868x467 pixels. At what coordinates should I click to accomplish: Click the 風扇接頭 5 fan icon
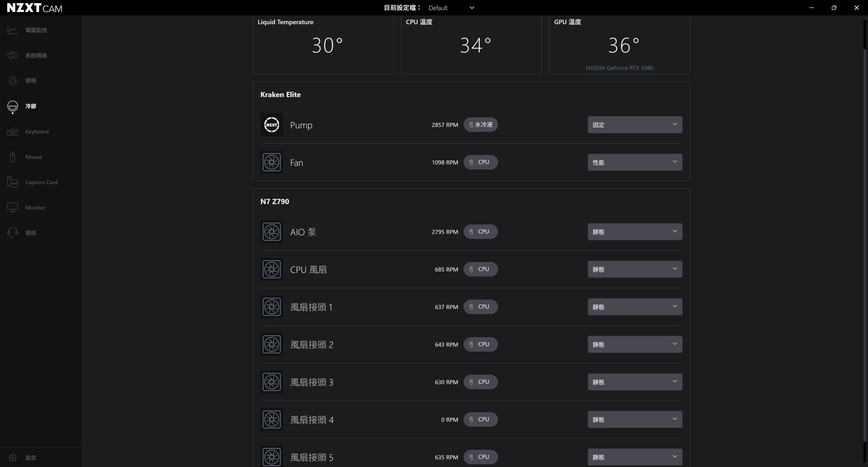(271, 457)
